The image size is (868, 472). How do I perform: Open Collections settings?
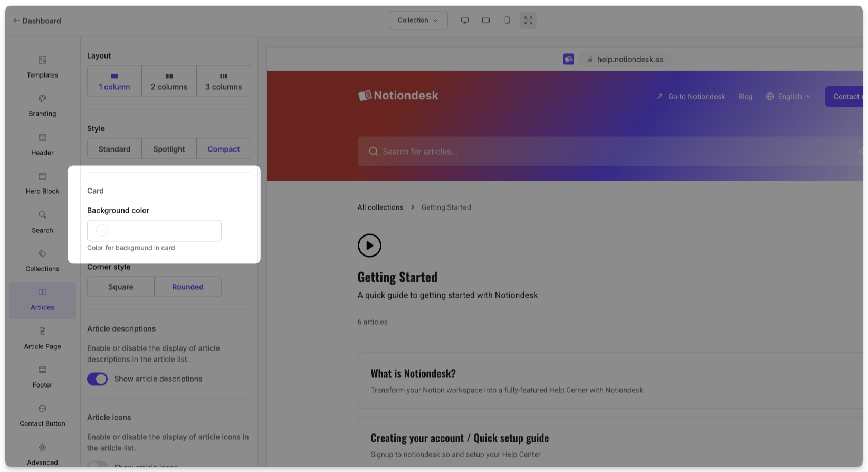[42, 261]
